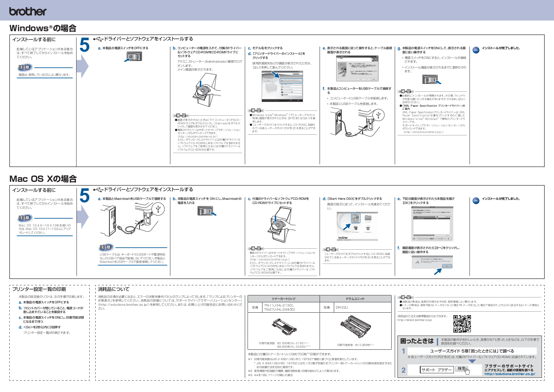Click the DR-22J model number cell
The width and height of the screenshot is (554, 392).
pyautogui.click(x=363, y=308)
